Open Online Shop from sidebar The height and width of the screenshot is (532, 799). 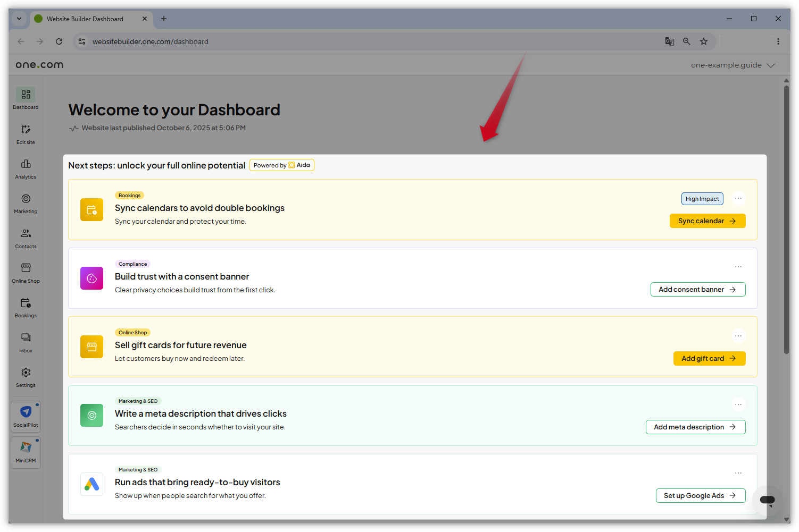click(x=26, y=273)
